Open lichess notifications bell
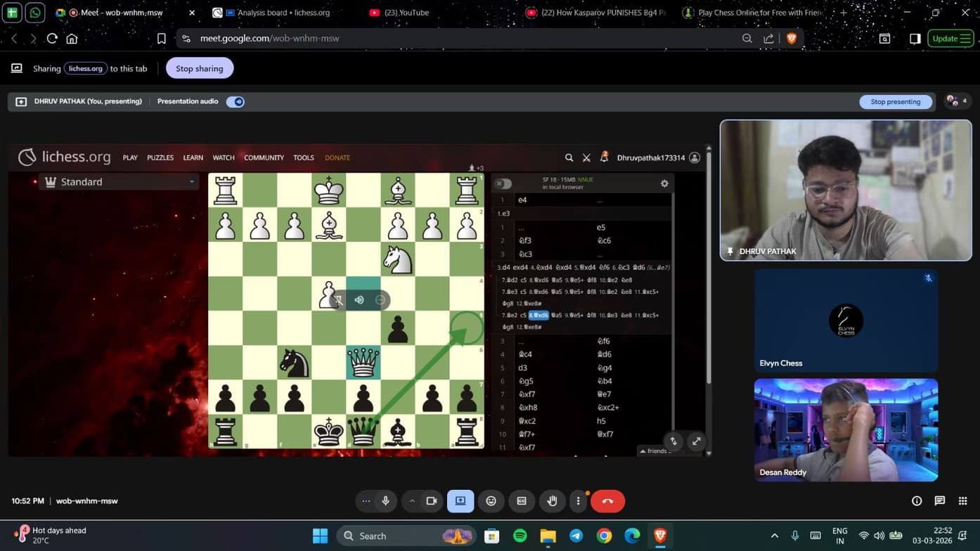 [604, 157]
